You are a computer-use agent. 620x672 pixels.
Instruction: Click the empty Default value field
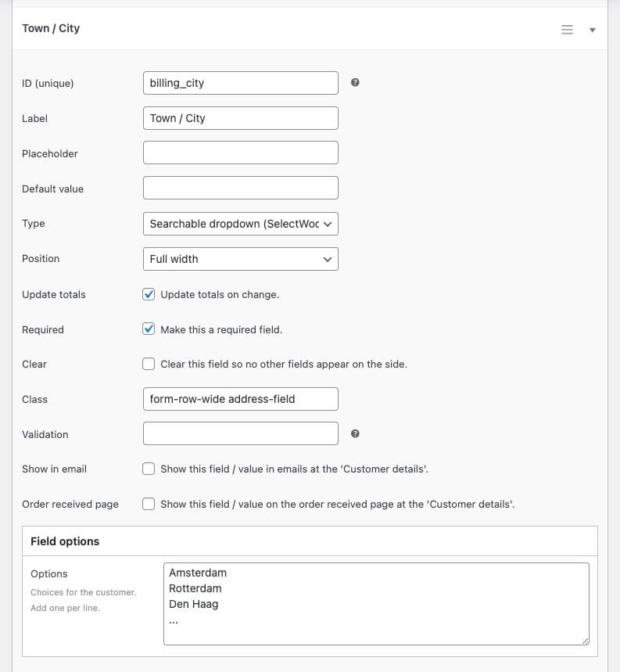241,188
